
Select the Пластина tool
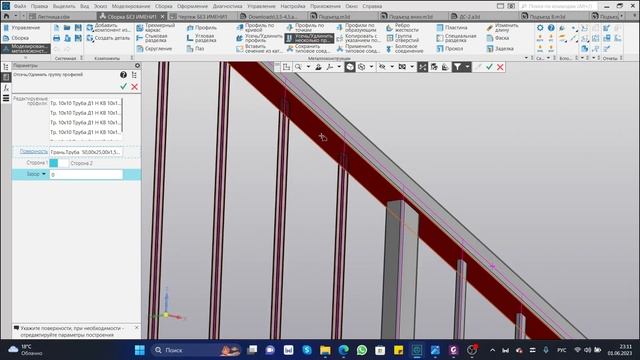click(452, 28)
